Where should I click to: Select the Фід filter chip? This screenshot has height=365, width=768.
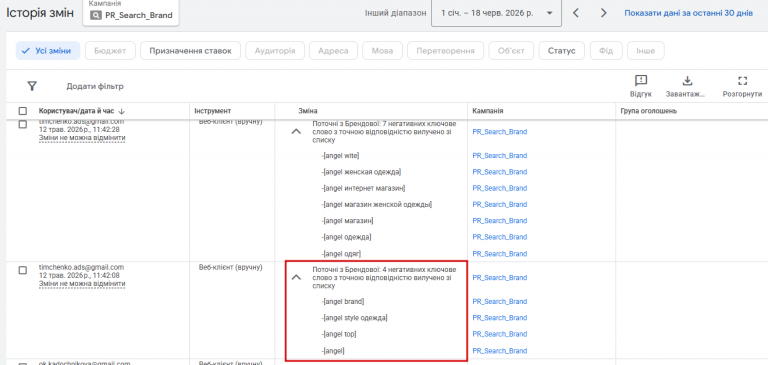[x=606, y=50]
